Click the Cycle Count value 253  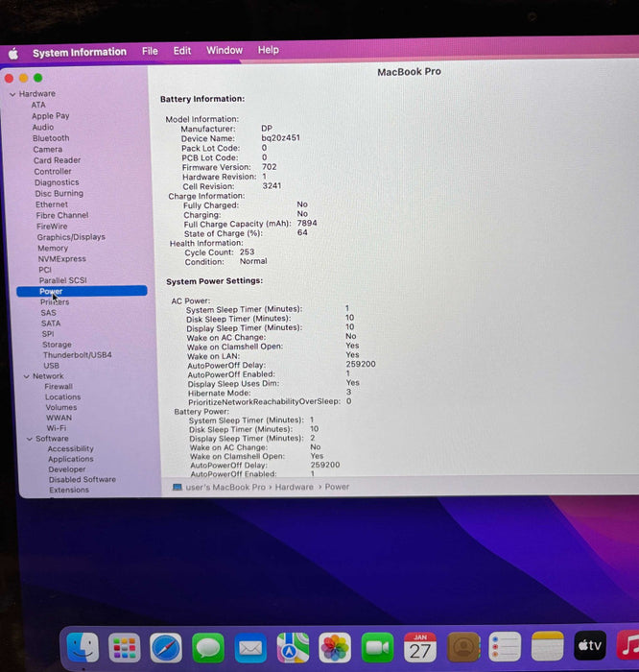[247, 252]
